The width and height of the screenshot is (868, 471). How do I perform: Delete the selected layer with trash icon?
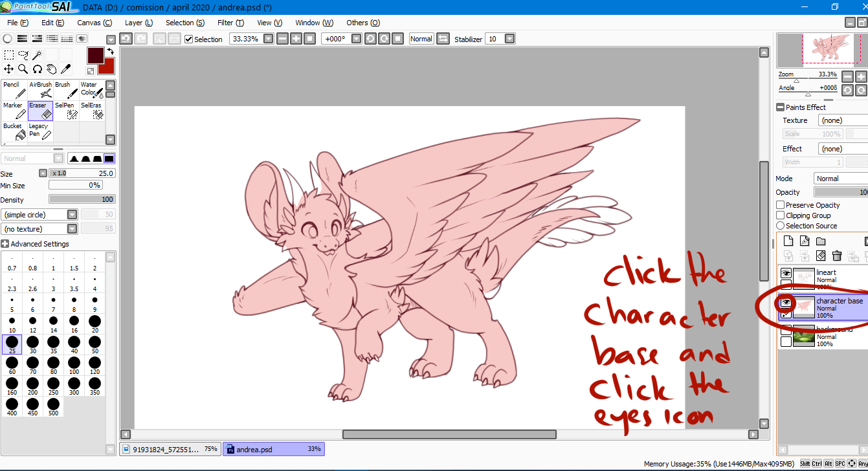coord(837,256)
